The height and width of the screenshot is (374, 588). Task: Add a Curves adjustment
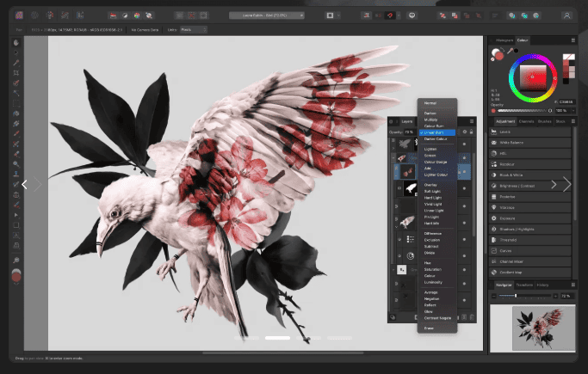pos(530,251)
